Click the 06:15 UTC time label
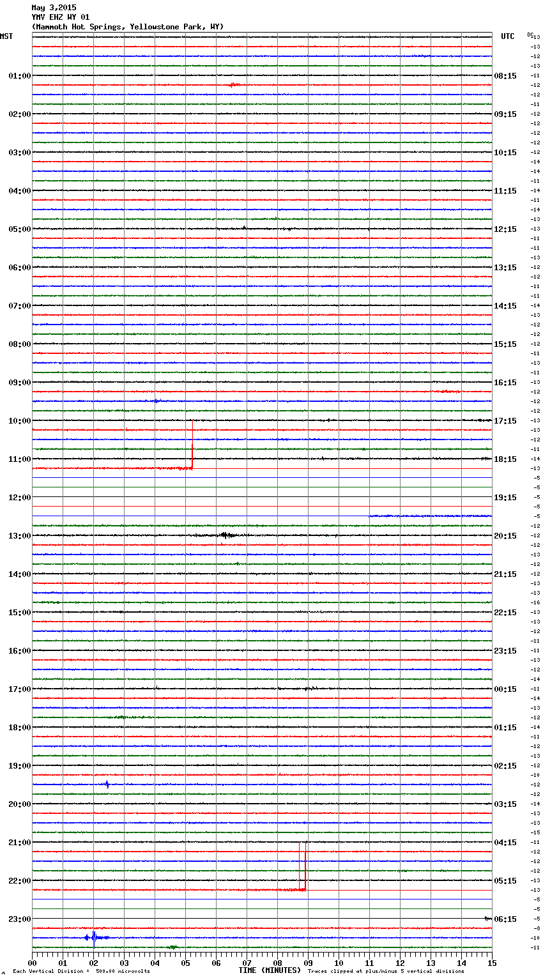This screenshot has width=543, height=980. [505, 919]
